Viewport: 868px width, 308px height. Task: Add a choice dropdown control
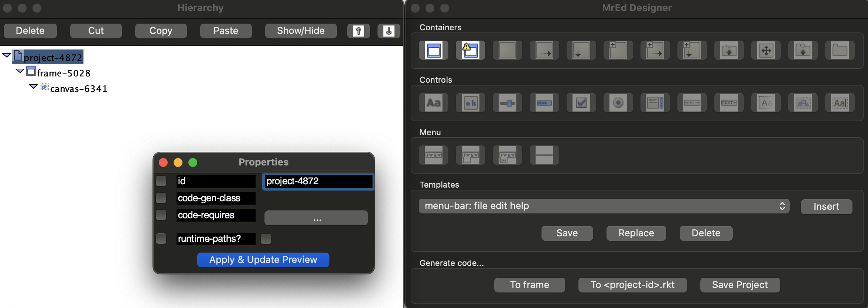692,103
